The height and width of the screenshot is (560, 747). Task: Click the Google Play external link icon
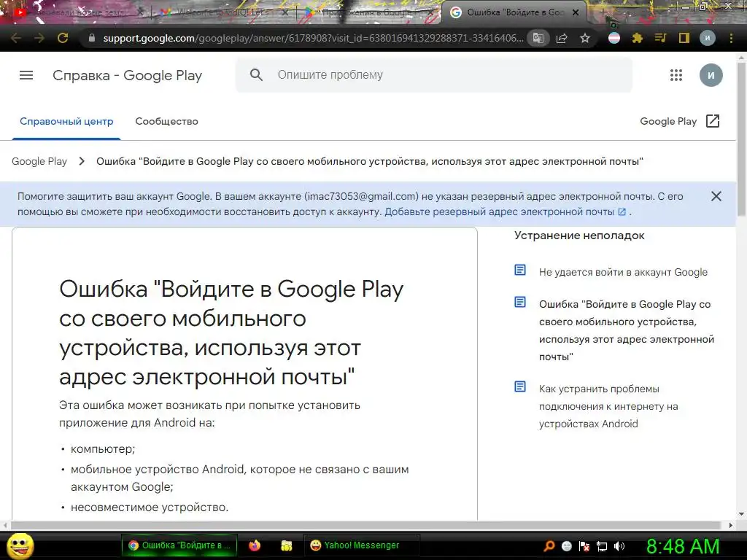tap(713, 121)
